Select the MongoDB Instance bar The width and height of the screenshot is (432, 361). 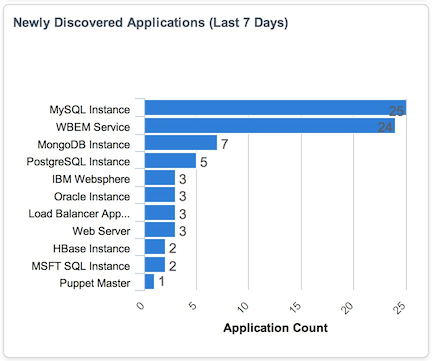click(x=181, y=143)
